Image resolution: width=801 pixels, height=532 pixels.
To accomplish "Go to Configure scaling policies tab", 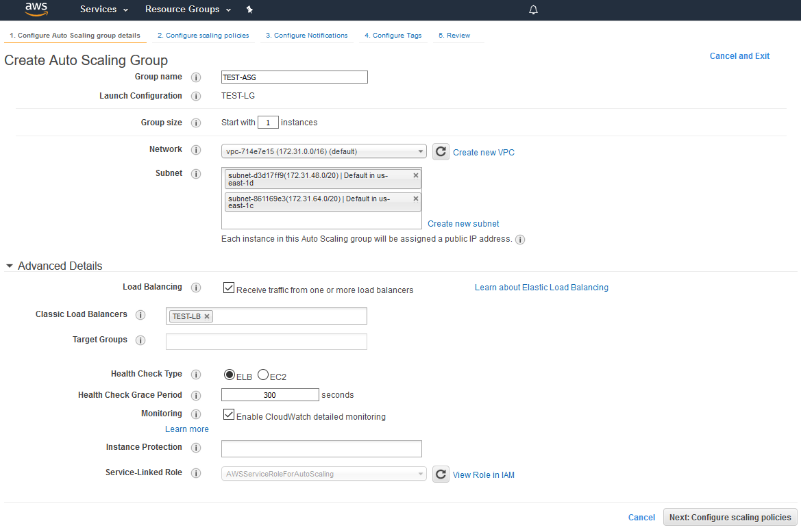I will (203, 36).
